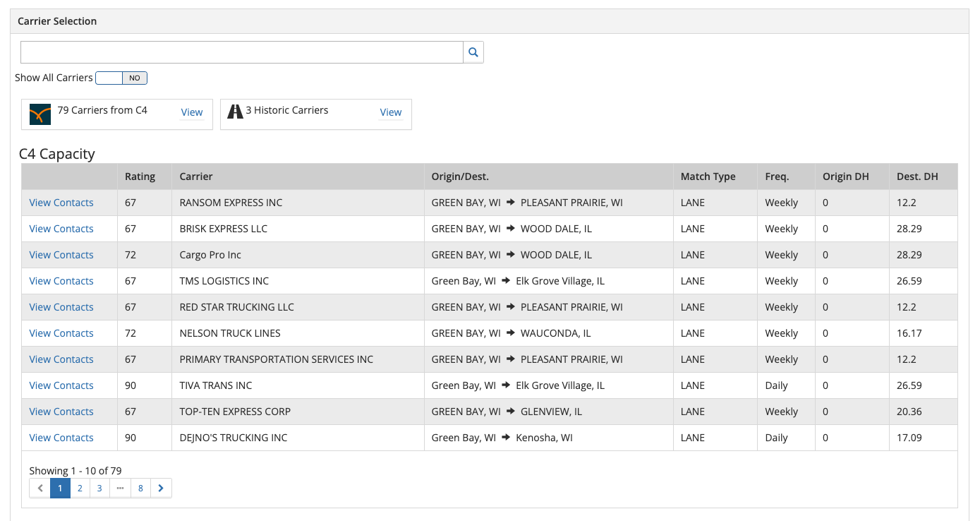This screenshot has height=521, width=980.
Task: View contacts for TIVA TRANS INC
Action: 61,385
